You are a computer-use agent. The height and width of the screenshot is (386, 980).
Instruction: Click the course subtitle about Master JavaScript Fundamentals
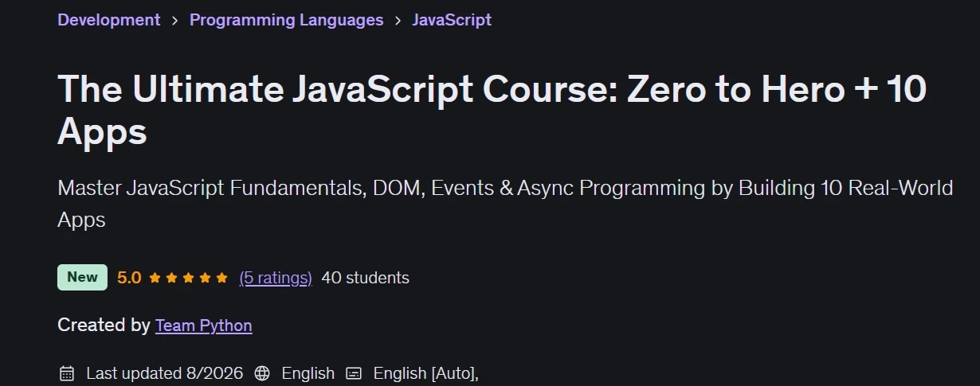point(505,204)
